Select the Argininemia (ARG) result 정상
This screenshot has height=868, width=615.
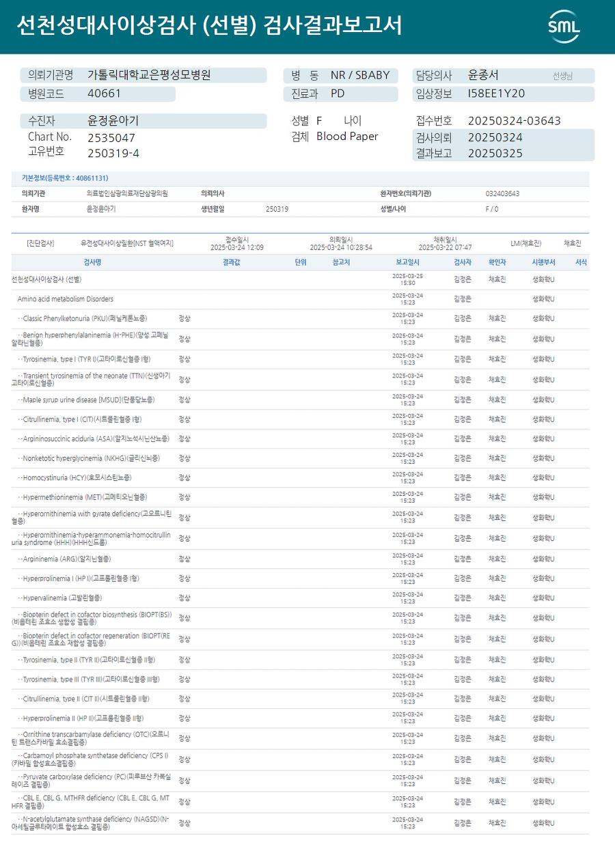point(184,559)
